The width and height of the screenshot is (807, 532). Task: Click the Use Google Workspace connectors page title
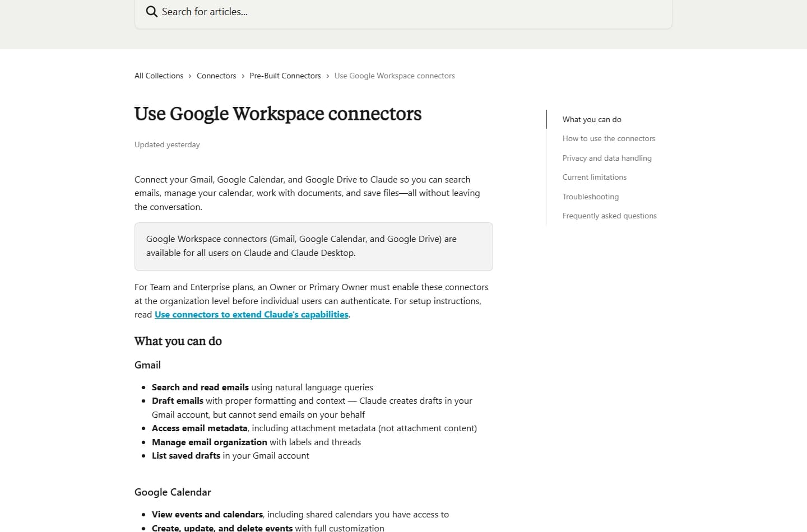(278, 114)
